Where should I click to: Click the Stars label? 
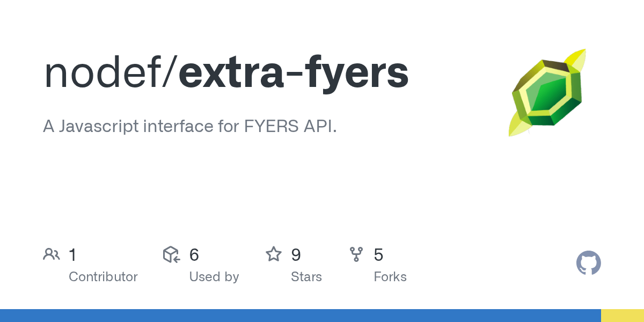click(x=306, y=277)
